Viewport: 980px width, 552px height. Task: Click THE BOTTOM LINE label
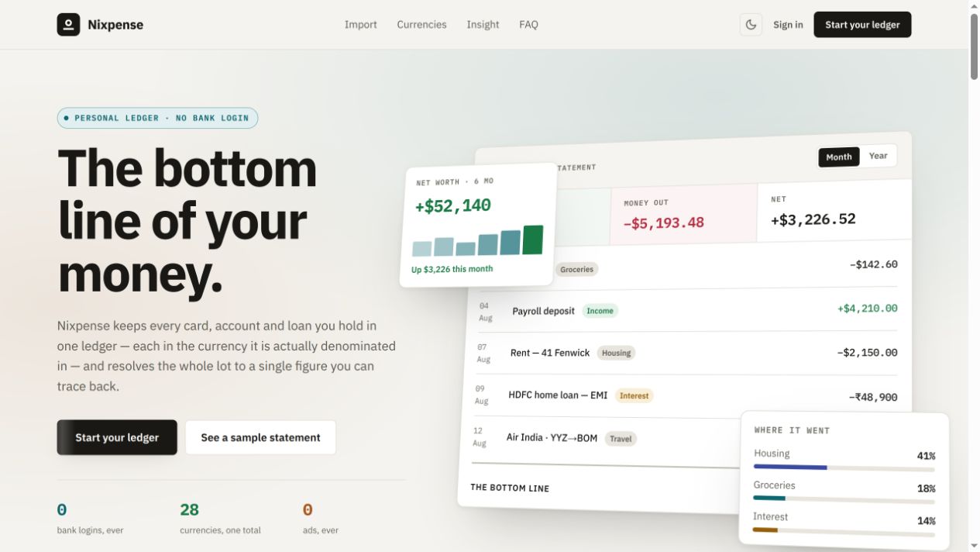point(510,488)
